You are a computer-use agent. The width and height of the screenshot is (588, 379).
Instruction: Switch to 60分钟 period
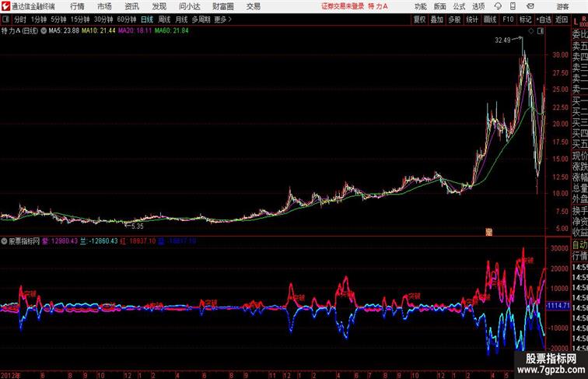point(126,19)
